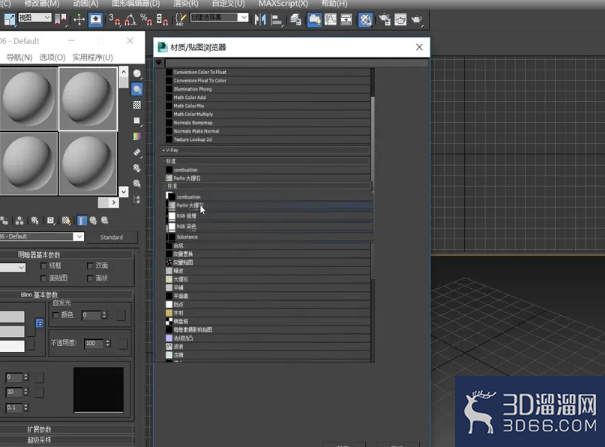Open the Curve Editor

[330, 19]
